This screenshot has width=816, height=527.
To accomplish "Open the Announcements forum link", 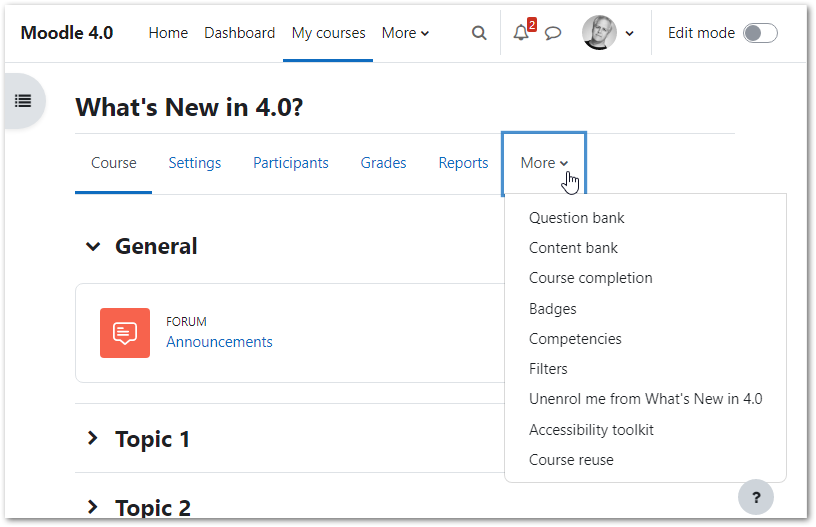I will pyautogui.click(x=219, y=342).
